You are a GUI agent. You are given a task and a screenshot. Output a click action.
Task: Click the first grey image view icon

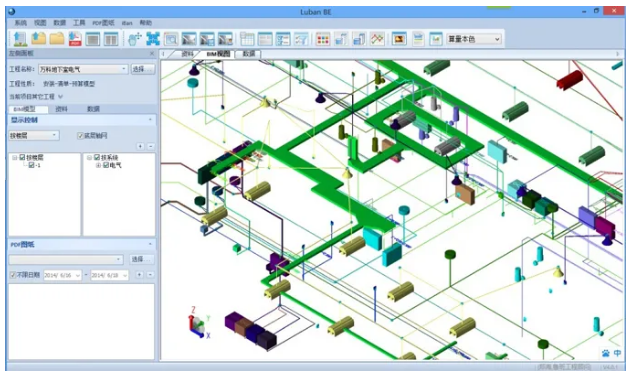tap(189, 39)
